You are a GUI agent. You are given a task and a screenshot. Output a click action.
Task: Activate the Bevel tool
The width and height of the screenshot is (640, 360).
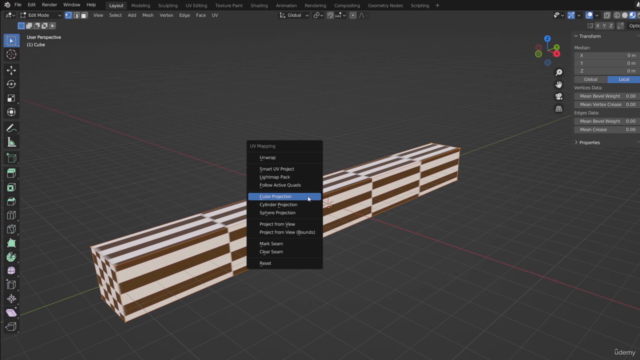tap(11, 201)
